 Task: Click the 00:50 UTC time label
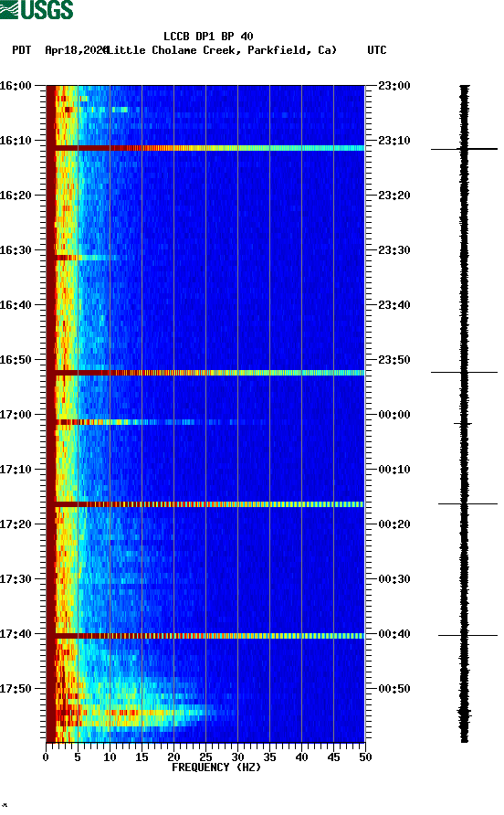pyautogui.click(x=394, y=689)
